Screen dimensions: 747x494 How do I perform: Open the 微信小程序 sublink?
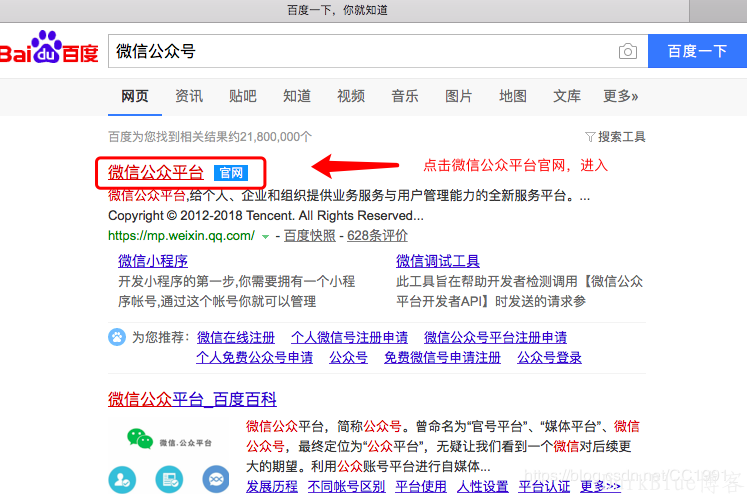153,261
